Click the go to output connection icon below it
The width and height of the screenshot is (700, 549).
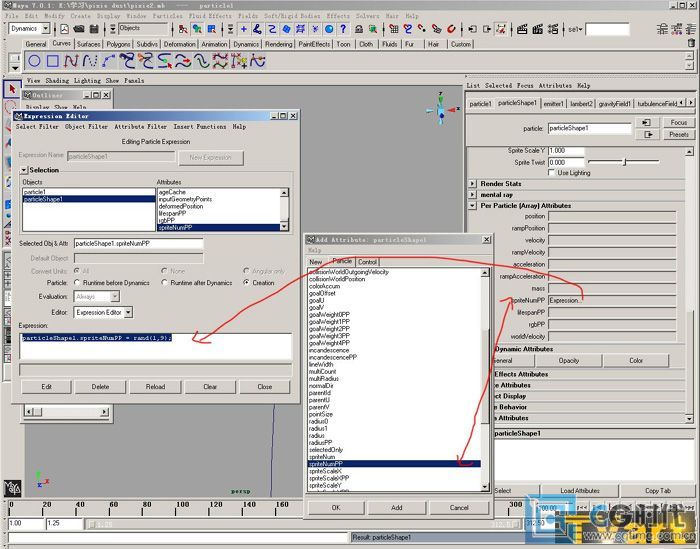click(646, 134)
